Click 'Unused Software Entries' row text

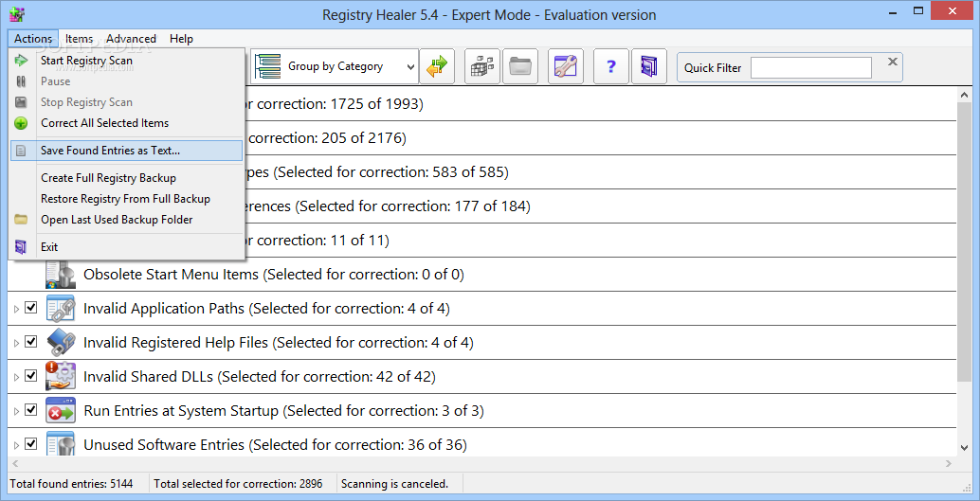click(275, 444)
